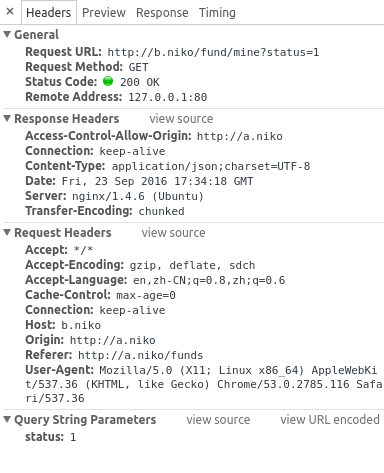This screenshot has height=473, width=384.
Task: Close the request details panel
Action: (x=10, y=12)
